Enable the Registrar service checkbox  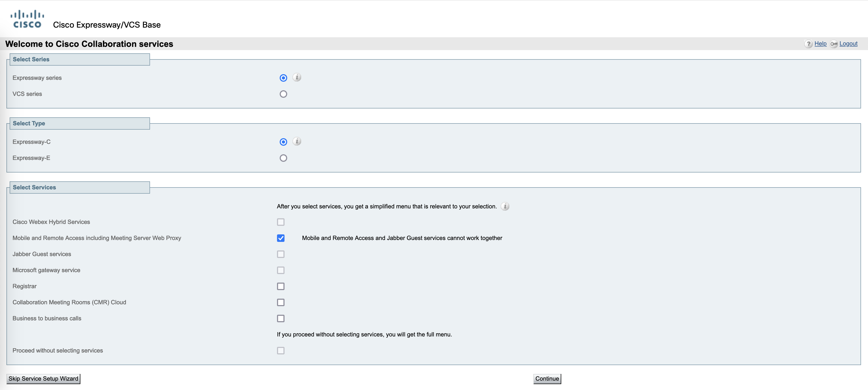click(280, 286)
